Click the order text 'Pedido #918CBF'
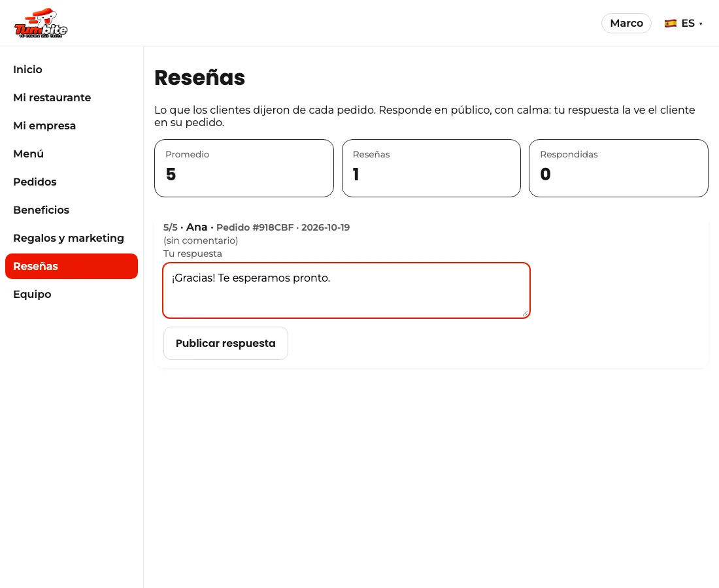The width and height of the screenshot is (719, 588). tap(255, 227)
